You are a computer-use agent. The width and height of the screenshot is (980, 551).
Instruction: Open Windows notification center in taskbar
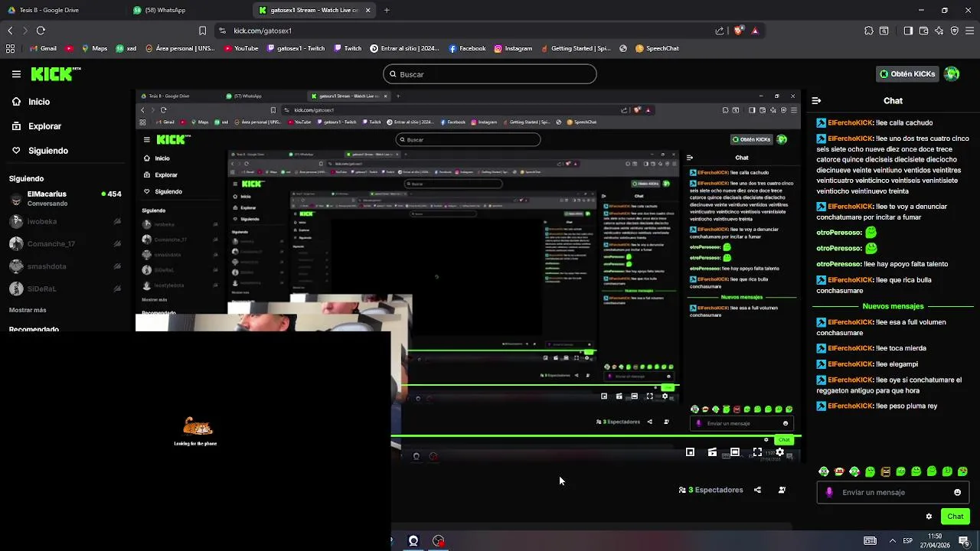coord(964,540)
